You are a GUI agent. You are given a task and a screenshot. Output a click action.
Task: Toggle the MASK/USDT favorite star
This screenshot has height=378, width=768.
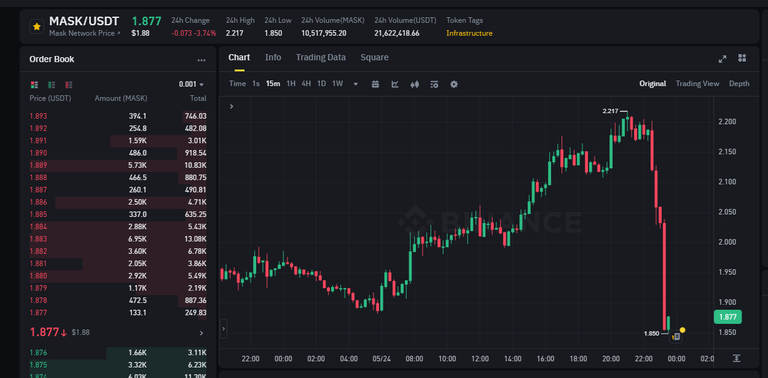(37, 26)
